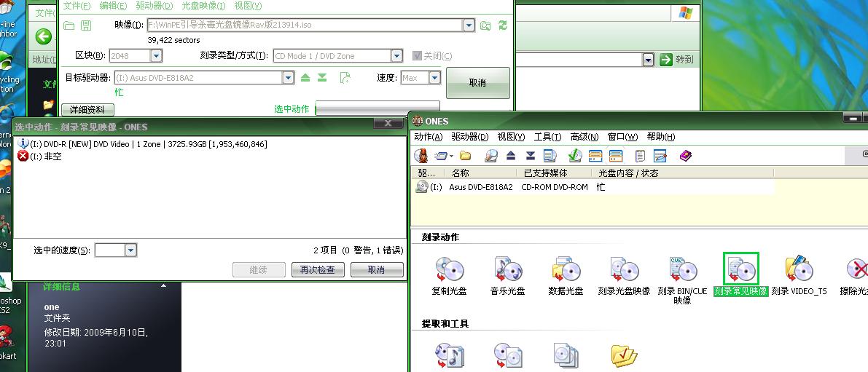Select the (I:) 非空 error row
This screenshot has height=372, width=868.
pos(40,157)
